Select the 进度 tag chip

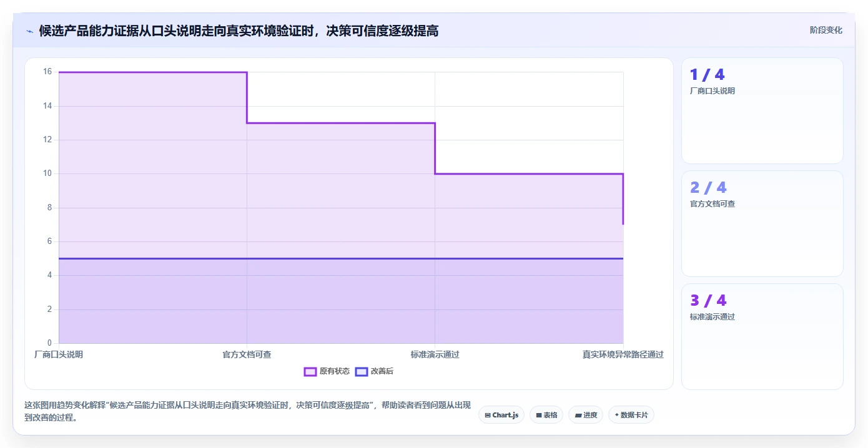[x=586, y=415]
